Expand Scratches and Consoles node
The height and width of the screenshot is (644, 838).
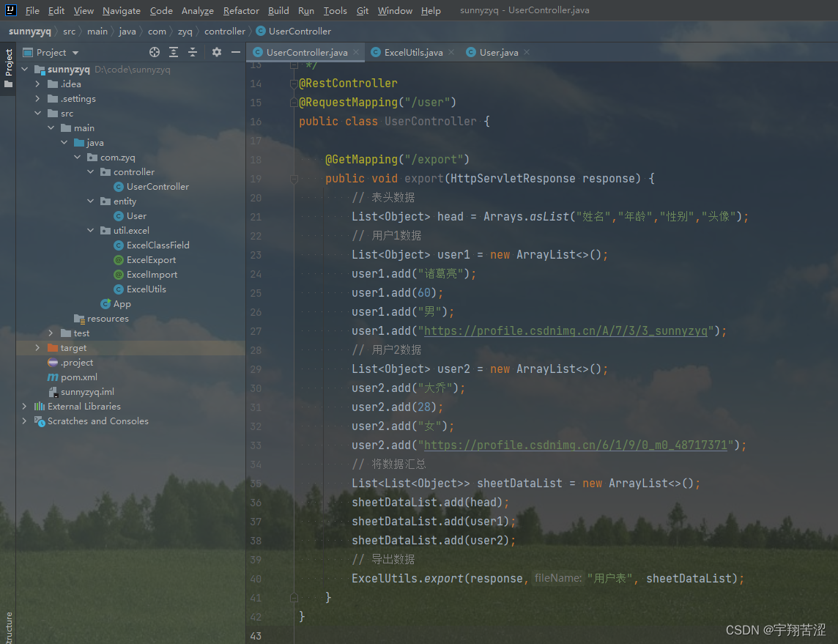[25, 421]
